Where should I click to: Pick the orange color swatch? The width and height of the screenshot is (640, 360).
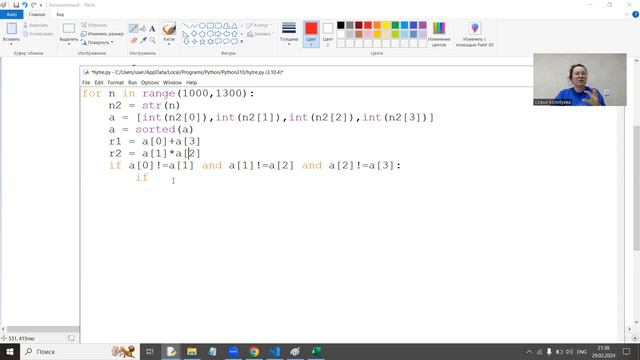click(x=377, y=25)
